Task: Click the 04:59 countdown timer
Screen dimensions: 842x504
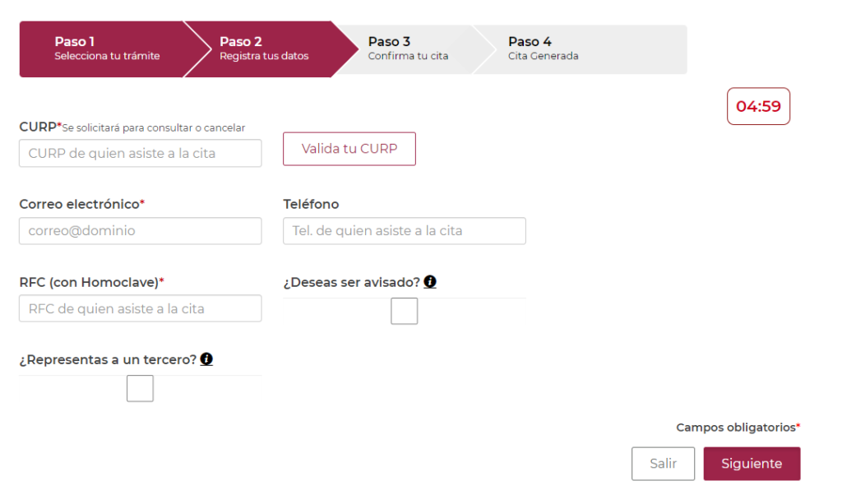Action: coord(758,106)
